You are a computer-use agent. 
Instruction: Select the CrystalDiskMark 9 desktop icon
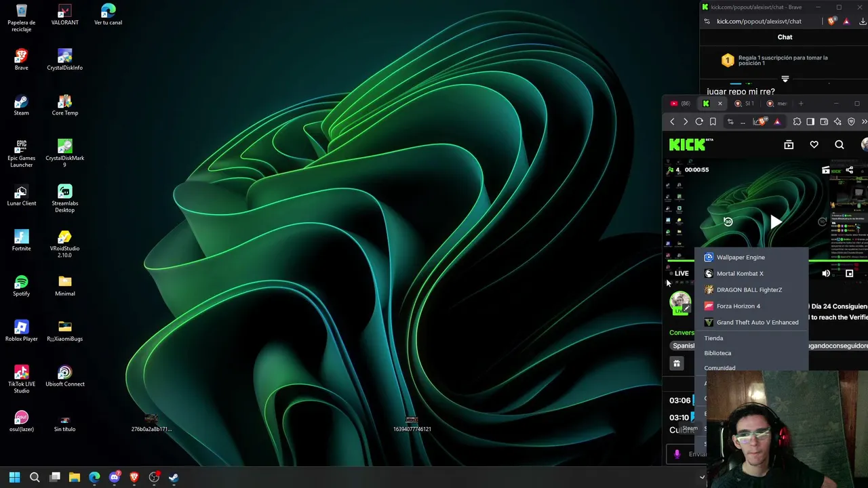(64, 154)
